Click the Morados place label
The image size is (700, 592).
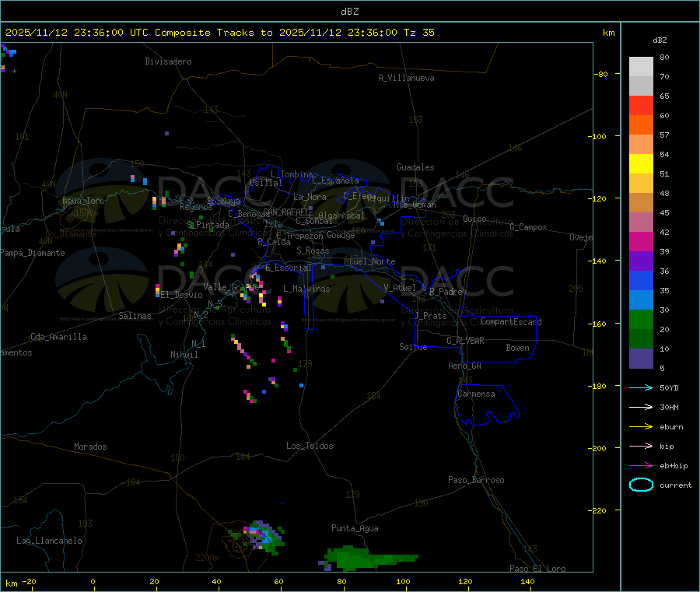(x=90, y=447)
